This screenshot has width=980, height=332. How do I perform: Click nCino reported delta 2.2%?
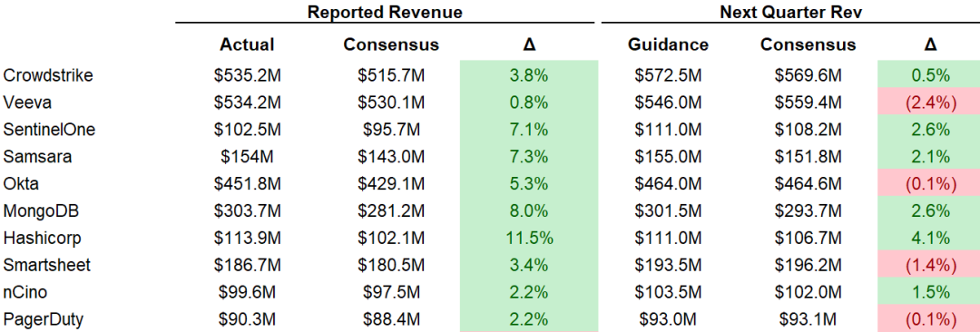pyautogui.click(x=529, y=292)
